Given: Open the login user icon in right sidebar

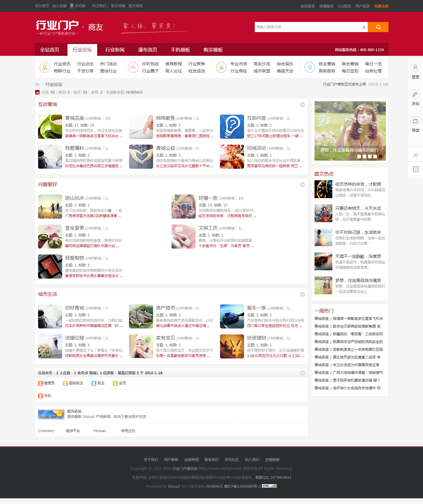Looking at the screenshot, I should click(x=415, y=67).
